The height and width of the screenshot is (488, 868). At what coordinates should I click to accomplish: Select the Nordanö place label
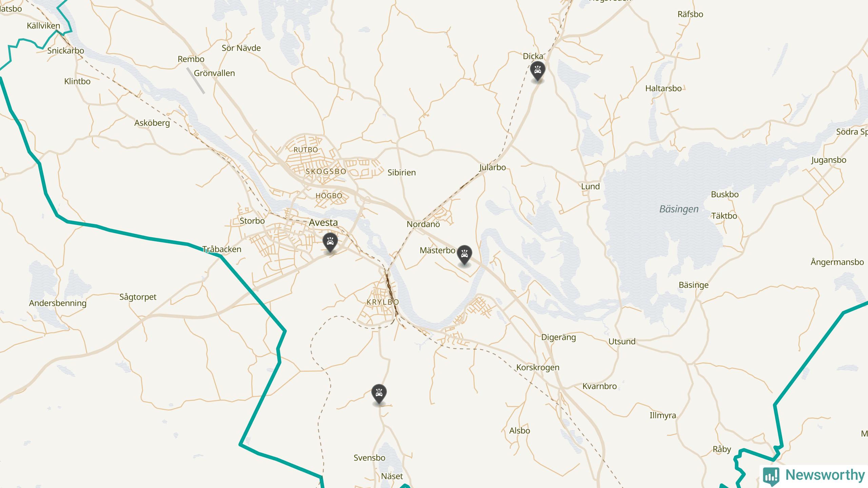(423, 224)
